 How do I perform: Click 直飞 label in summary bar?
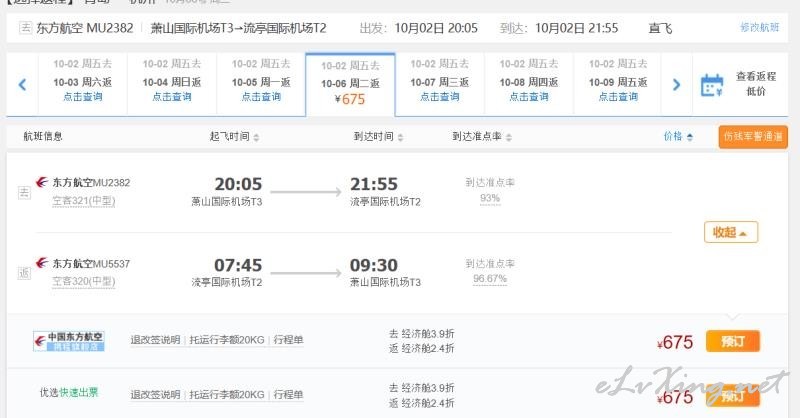(660, 28)
